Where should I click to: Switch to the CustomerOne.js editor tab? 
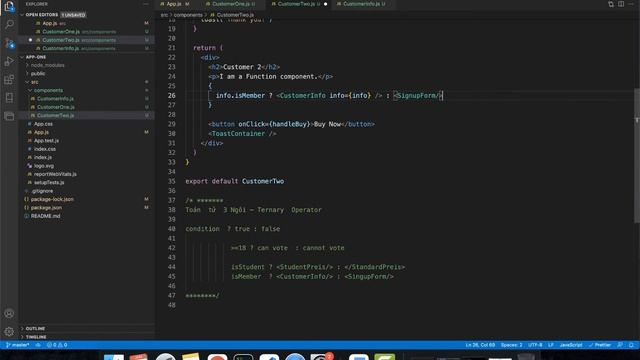coord(231,4)
